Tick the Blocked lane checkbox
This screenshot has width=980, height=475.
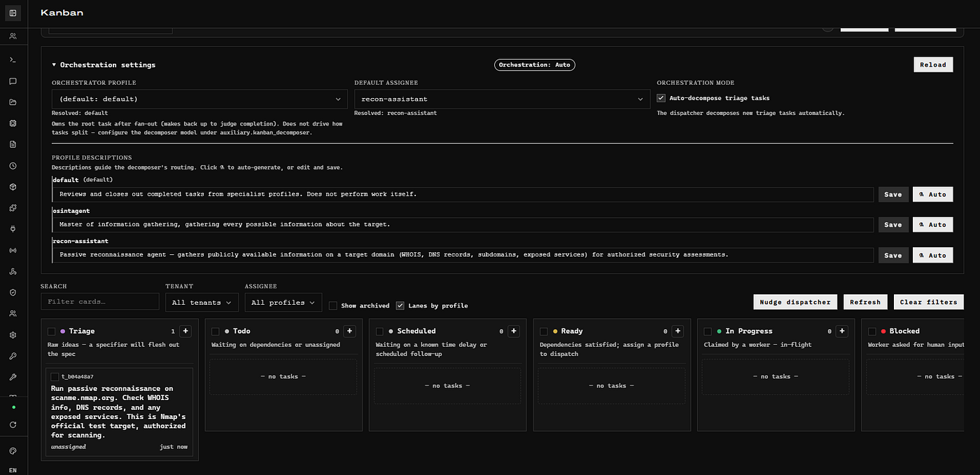pos(872,331)
